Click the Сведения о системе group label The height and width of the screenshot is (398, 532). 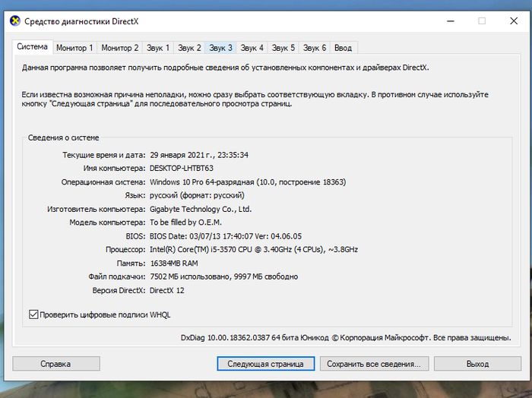pyautogui.click(x=63, y=137)
